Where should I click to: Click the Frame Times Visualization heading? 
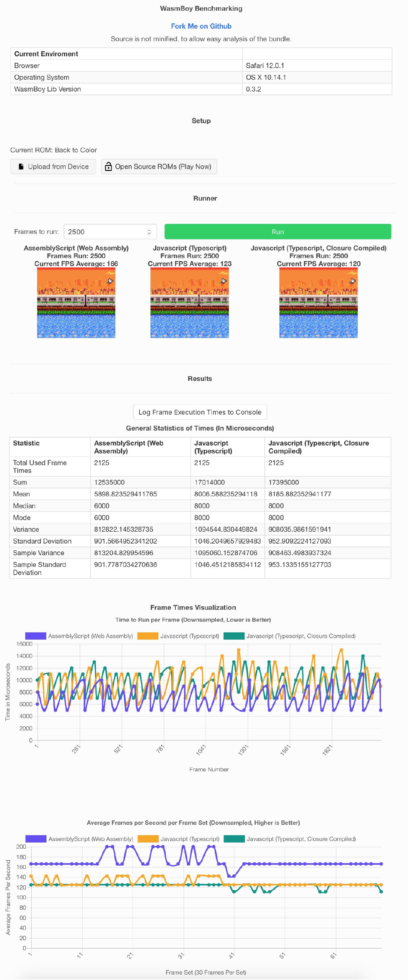click(x=193, y=608)
